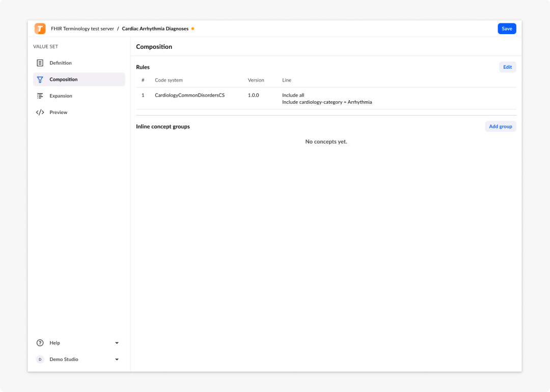The image size is (550, 392).
Task: Save the value set
Action: 507,29
